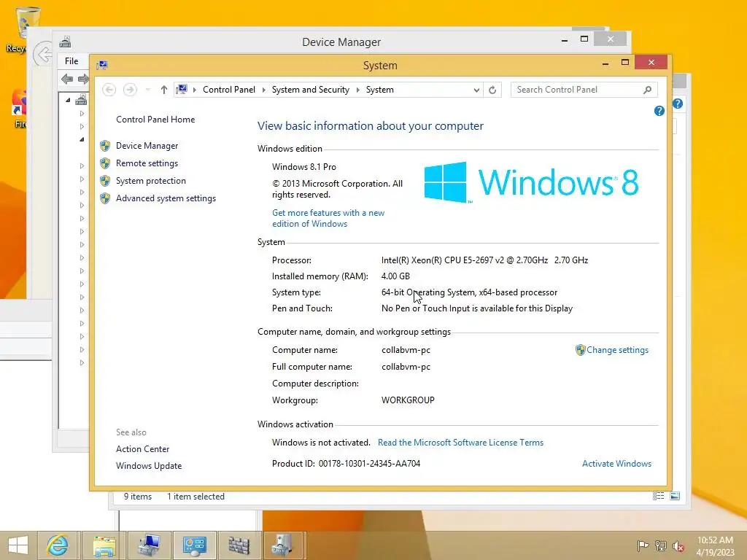This screenshot has height=560, width=747.
Task: Go up one level with Up arrow
Action: tap(164, 90)
